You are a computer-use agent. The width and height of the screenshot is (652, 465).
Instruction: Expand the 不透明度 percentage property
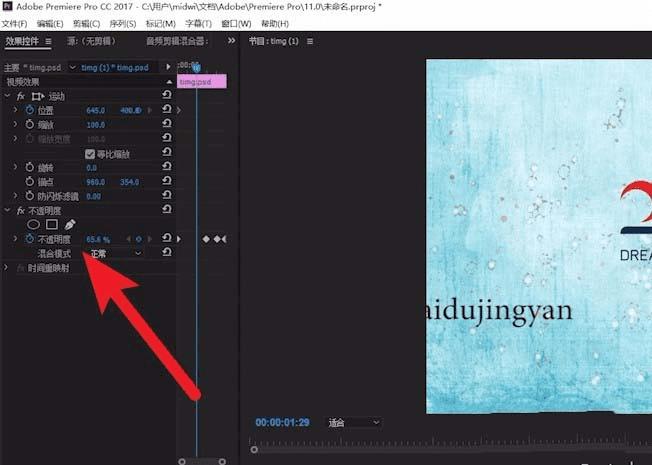click(x=16, y=239)
